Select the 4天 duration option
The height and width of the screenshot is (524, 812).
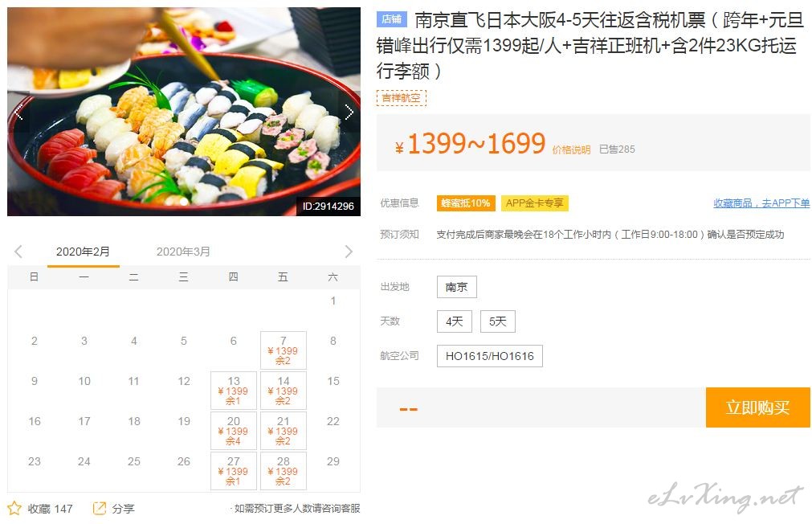pyautogui.click(x=454, y=321)
